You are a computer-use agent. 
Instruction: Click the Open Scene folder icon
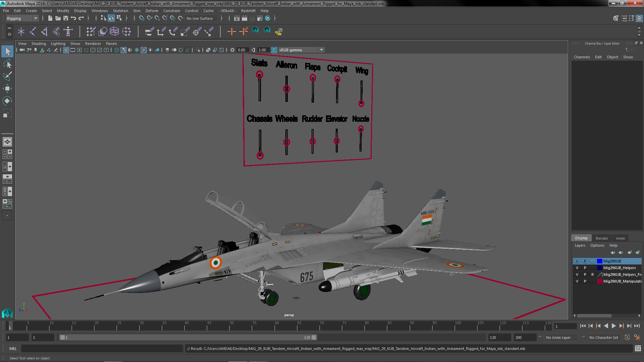tap(58, 18)
